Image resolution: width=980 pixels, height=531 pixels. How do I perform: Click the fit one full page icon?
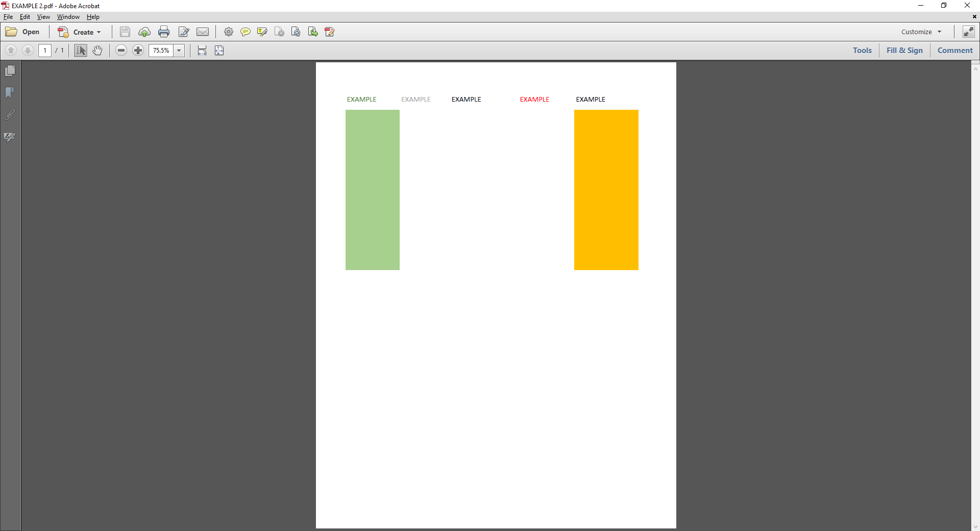point(219,50)
